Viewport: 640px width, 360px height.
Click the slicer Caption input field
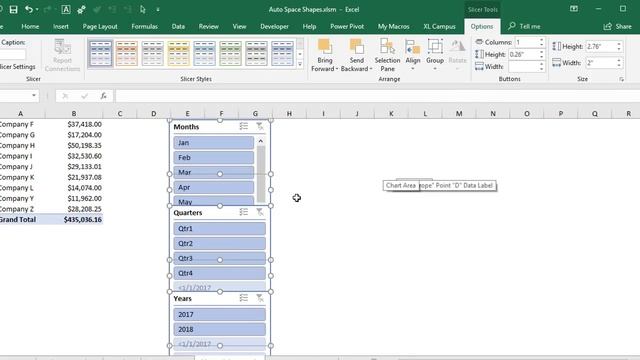click(x=12, y=54)
